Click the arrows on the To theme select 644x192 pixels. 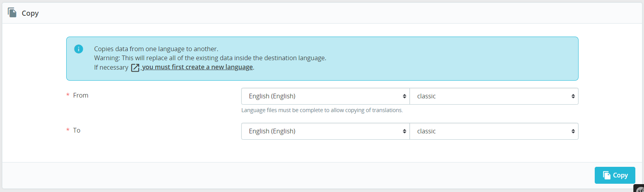(x=573, y=131)
